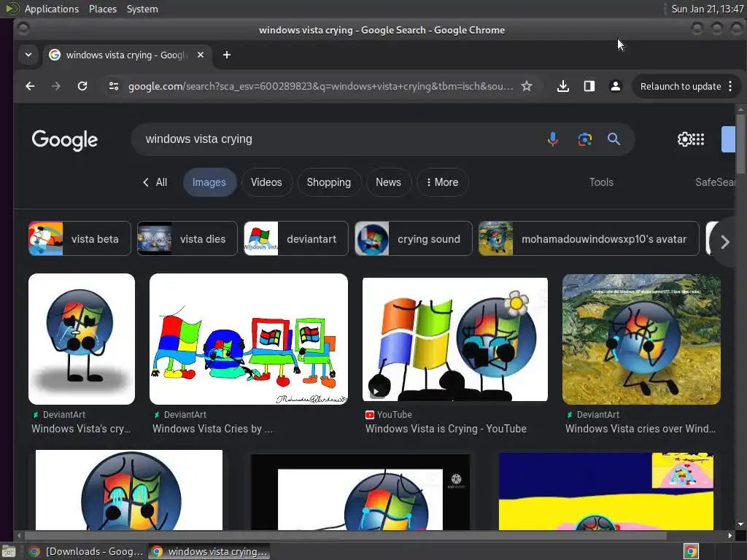This screenshot has height=560, width=747.
Task: Open the second-row crying Vista orb close-up thumbnail
Action: point(129,490)
